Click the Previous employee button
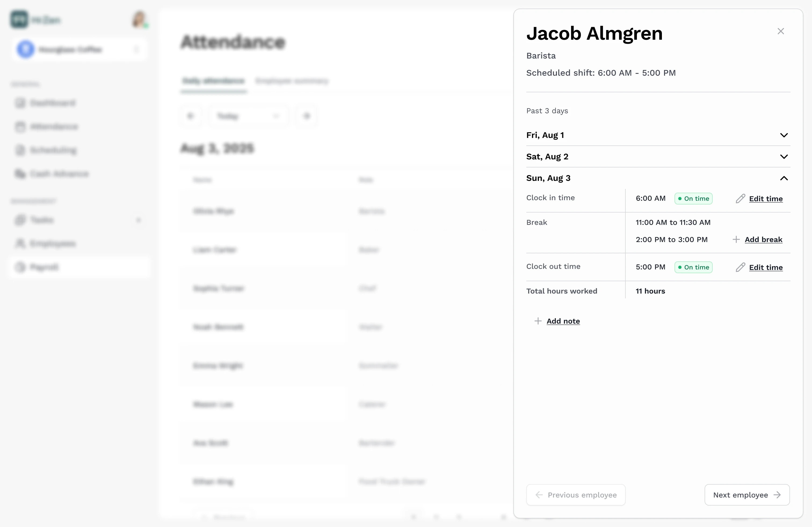 click(575, 495)
